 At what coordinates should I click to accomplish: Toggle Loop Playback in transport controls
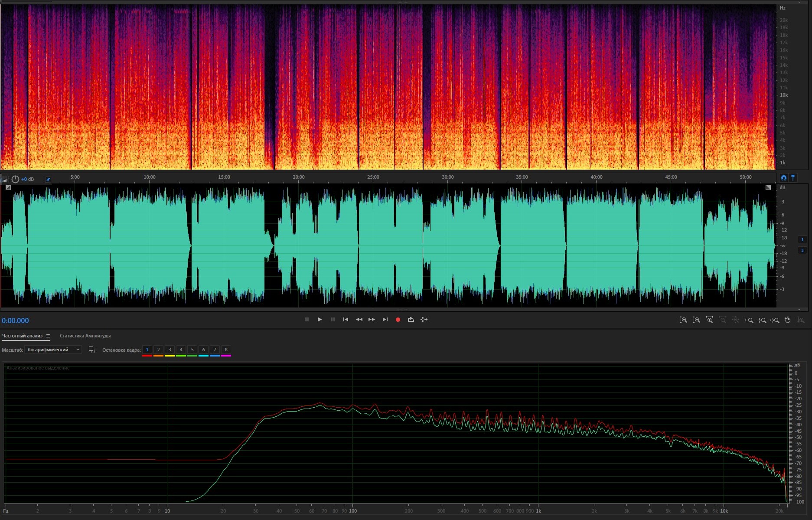tap(411, 320)
